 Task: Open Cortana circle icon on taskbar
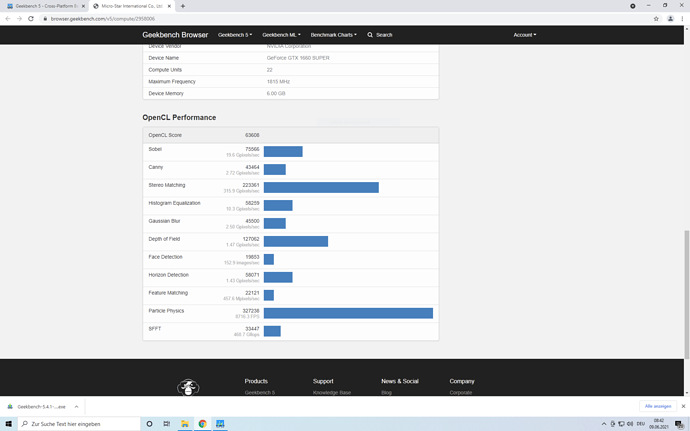tap(149, 424)
